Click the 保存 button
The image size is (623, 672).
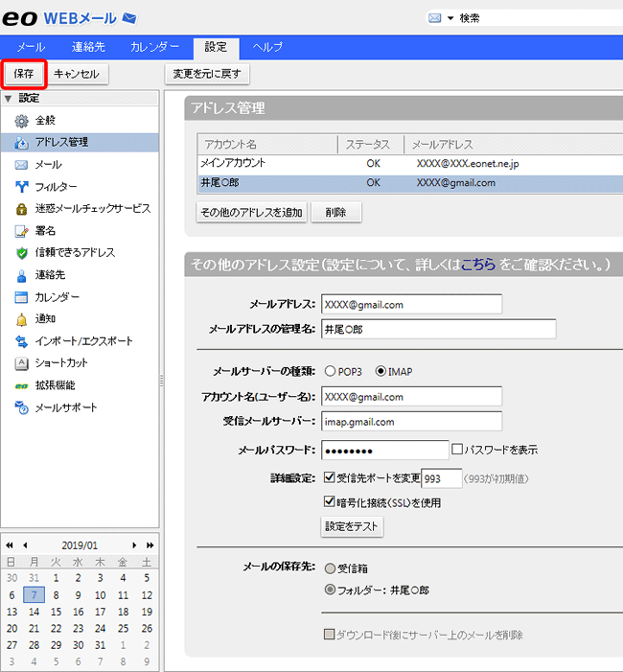point(24,74)
